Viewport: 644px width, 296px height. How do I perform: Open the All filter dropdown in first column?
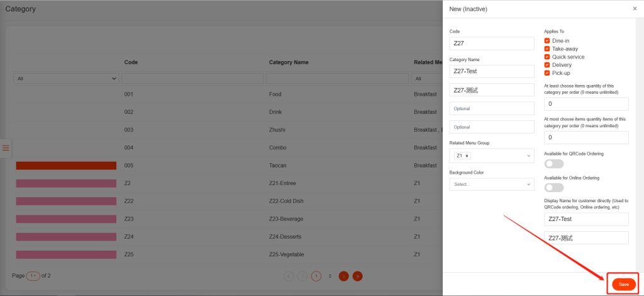click(66, 79)
